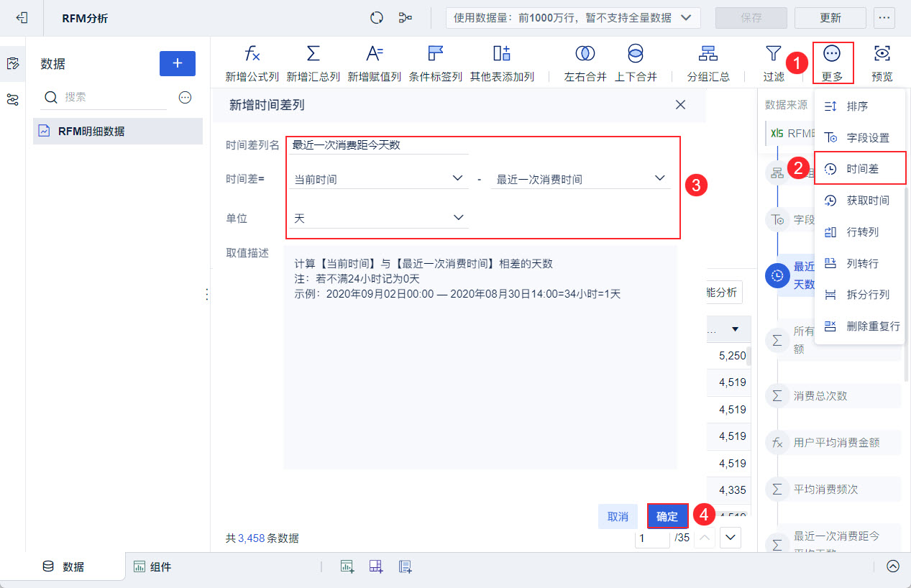911x588 pixels.
Task: Select 时间差 from the more menu
Action: pos(859,169)
